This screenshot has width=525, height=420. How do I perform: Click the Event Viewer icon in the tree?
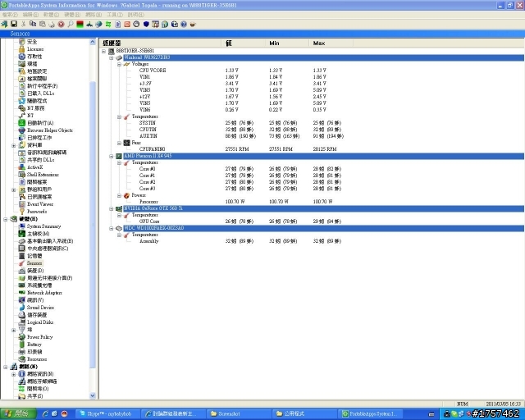click(x=22, y=204)
